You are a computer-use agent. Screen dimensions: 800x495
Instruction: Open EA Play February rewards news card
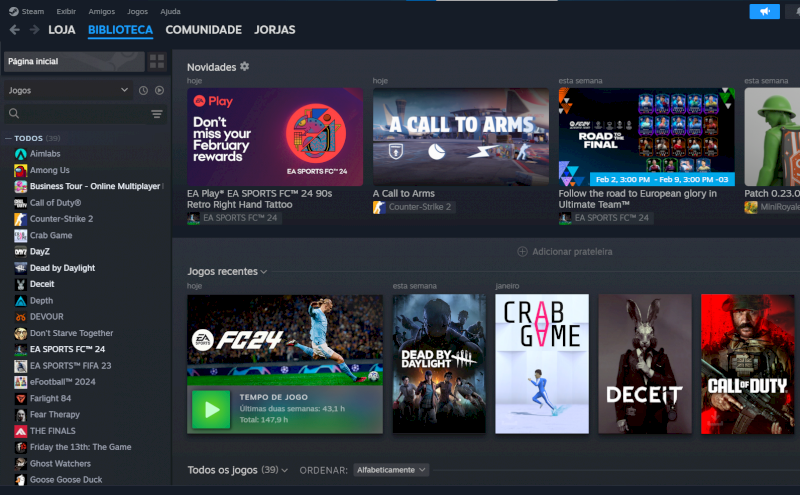[x=275, y=137]
